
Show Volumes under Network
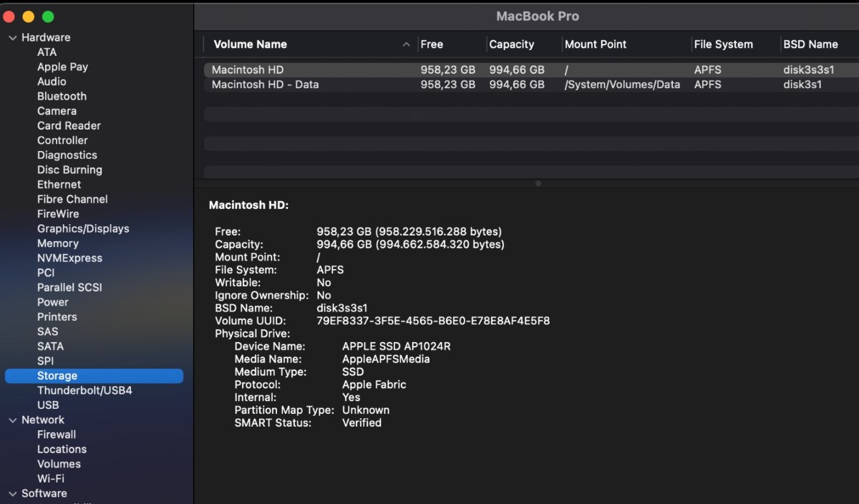tap(59, 464)
